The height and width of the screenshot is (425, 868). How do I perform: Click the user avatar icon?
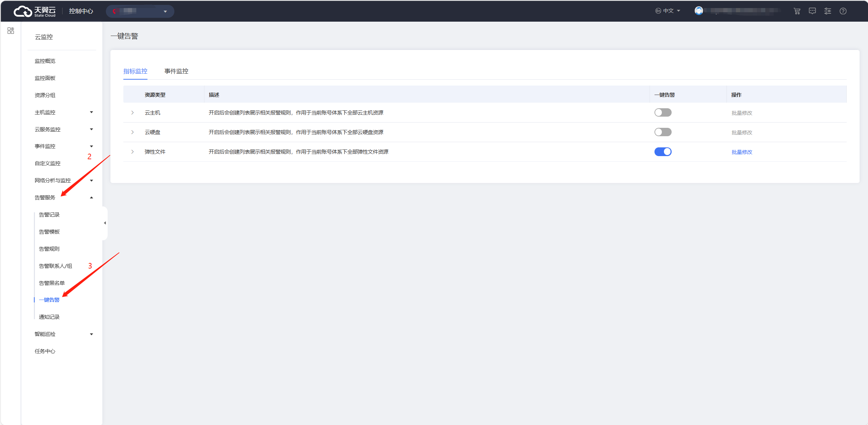click(x=699, y=11)
